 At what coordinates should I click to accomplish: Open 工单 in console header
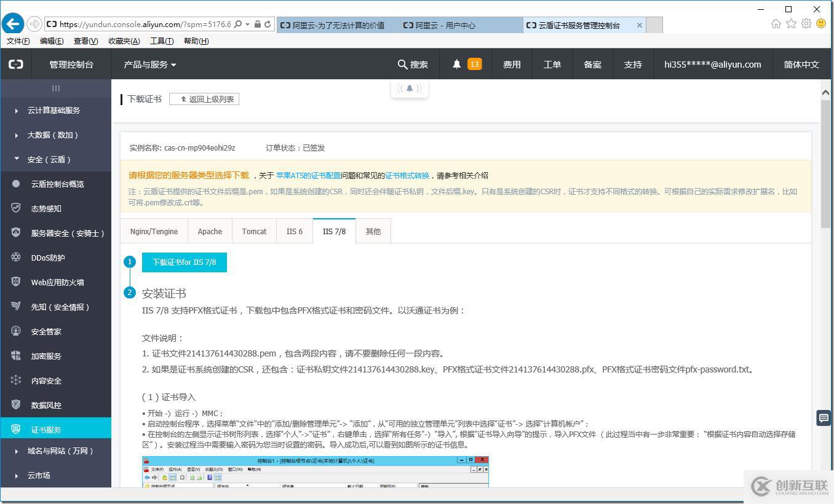pos(552,64)
